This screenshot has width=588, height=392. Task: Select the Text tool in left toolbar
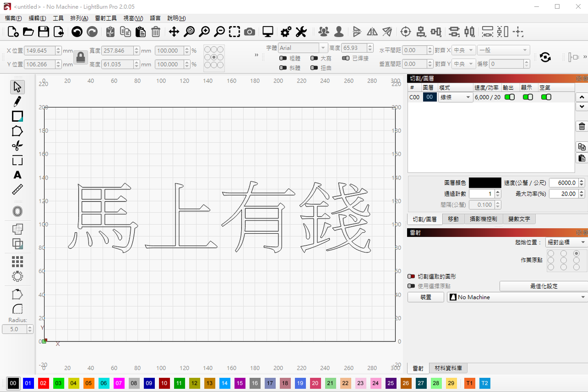click(x=17, y=175)
